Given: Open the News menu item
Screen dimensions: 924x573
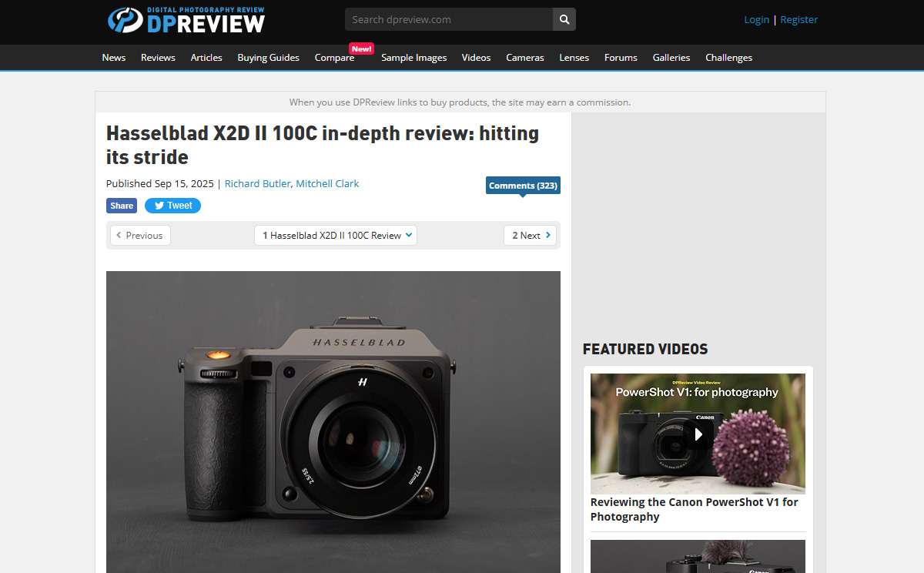Looking at the screenshot, I should tap(114, 58).
